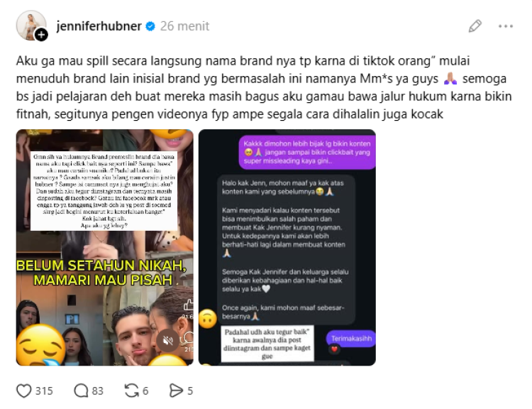Click the 6 reposts count

(x=145, y=391)
